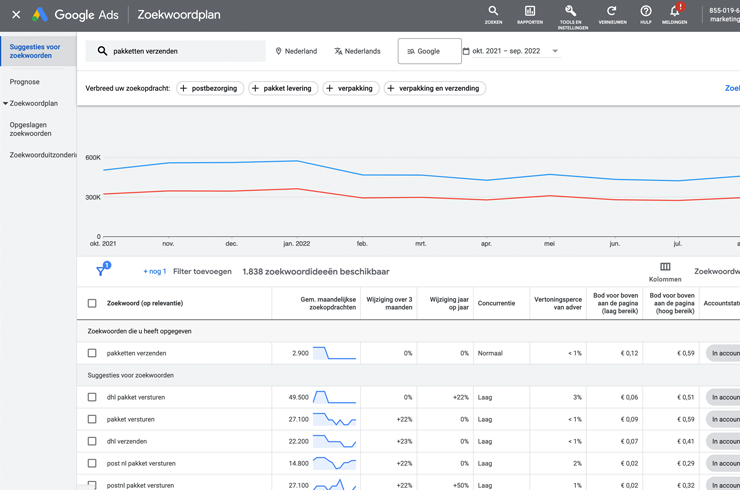Check the 'pakketten verzenden' row checkbox
Viewport: 740px width, 490px height.
pyautogui.click(x=92, y=353)
